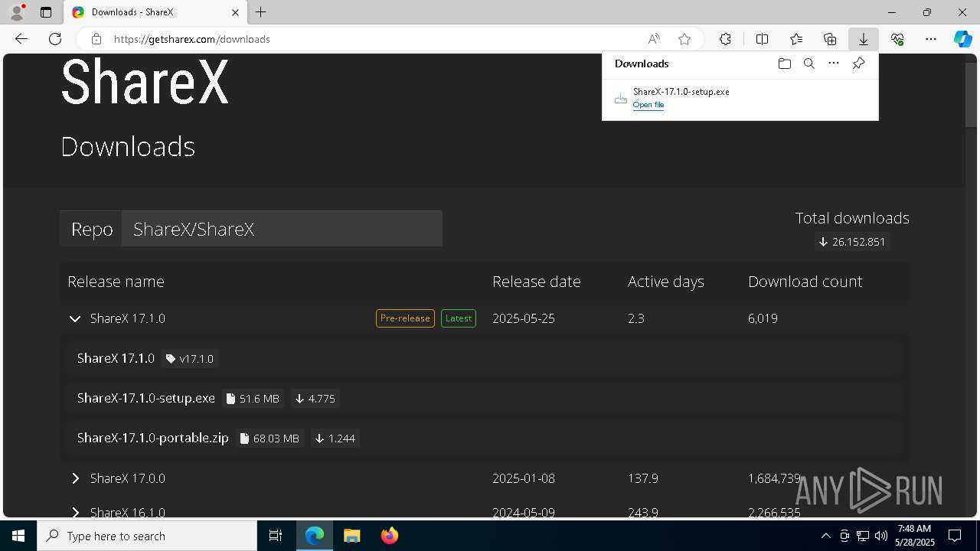Click the 6,019 download count cell
The image size is (980, 551).
point(763,318)
